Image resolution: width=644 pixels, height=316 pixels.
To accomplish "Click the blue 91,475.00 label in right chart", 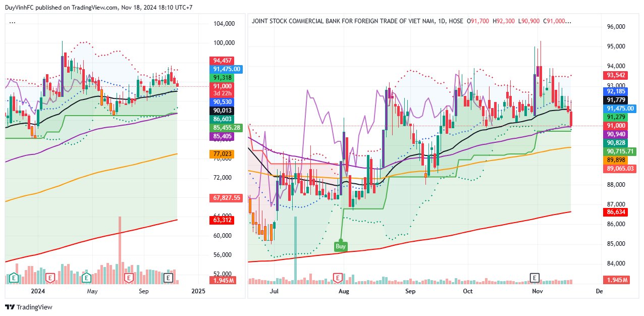I will click(620, 109).
